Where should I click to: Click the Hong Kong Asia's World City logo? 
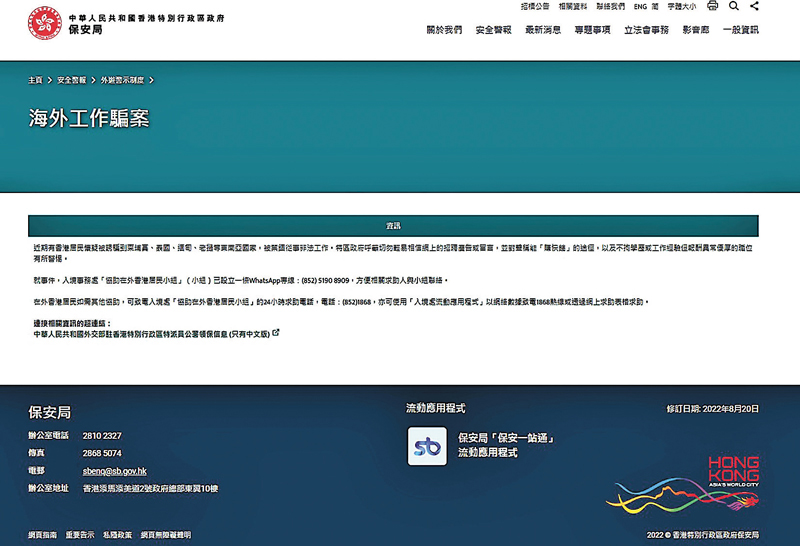pos(733,468)
